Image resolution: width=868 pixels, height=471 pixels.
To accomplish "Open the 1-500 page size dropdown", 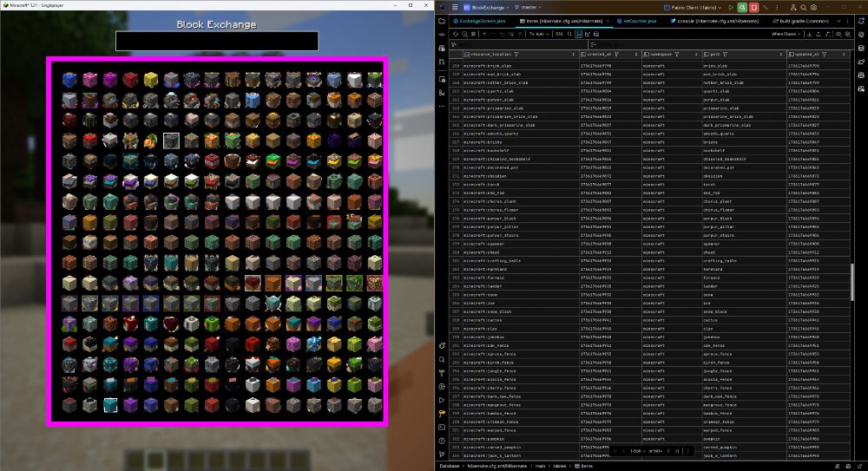I will (638, 451).
